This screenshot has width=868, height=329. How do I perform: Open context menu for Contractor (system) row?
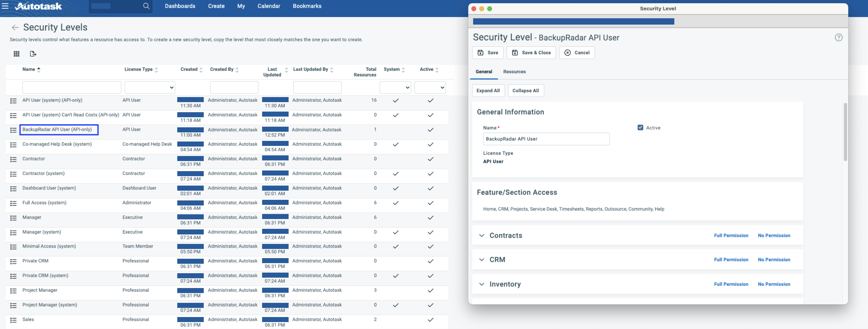tap(14, 174)
